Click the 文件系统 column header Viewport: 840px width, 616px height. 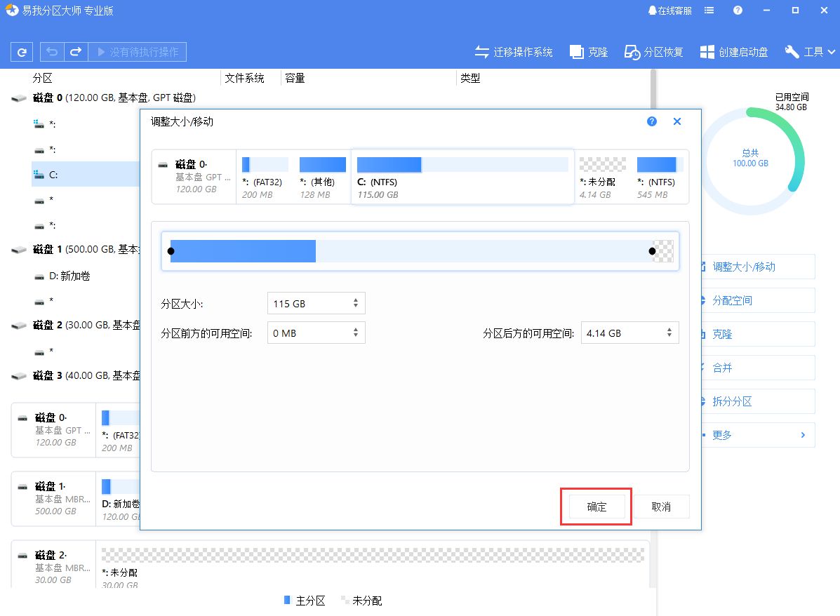point(244,78)
